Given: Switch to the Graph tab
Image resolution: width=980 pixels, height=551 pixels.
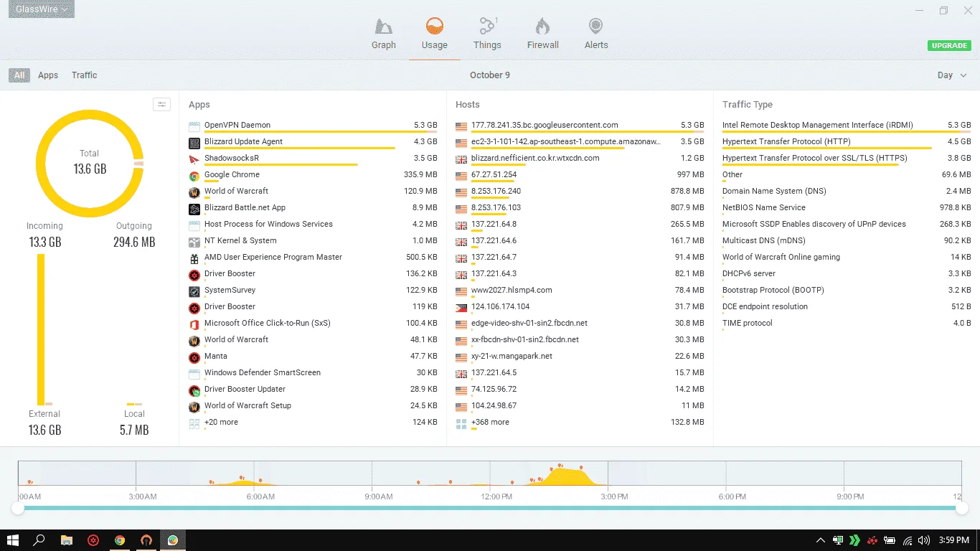Looking at the screenshot, I should click(x=384, y=34).
